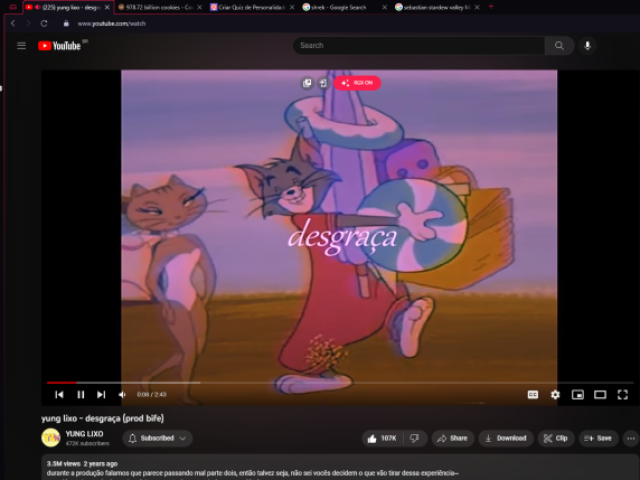Close the Cookie Clicker tab
The height and width of the screenshot is (480, 640).
tap(199, 7)
